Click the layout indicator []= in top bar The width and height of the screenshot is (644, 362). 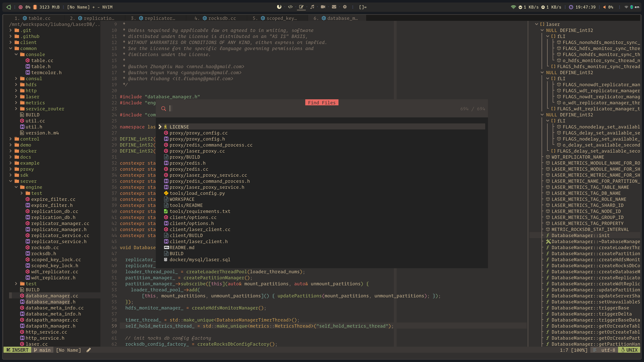[x=363, y=7]
